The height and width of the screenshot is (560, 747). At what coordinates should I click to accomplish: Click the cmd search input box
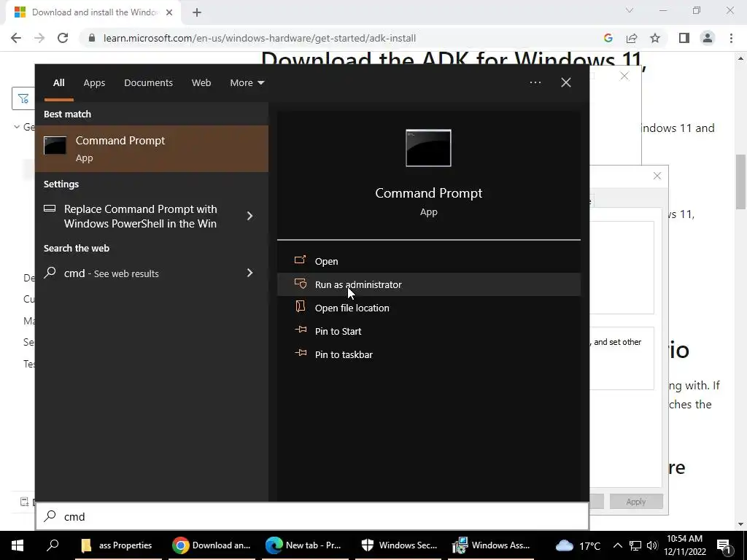point(312,517)
